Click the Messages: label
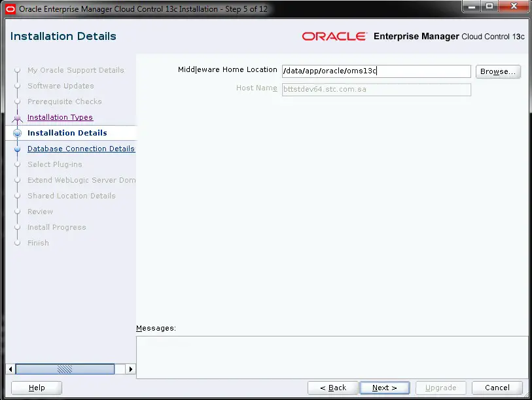Viewport: 532px width, 400px height. coord(156,329)
